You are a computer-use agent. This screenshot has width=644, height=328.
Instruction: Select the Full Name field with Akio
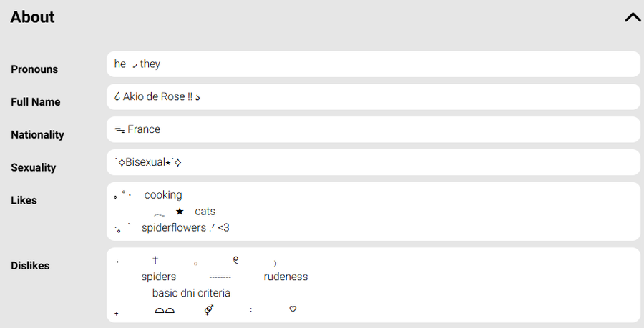click(x=372, y=97)
